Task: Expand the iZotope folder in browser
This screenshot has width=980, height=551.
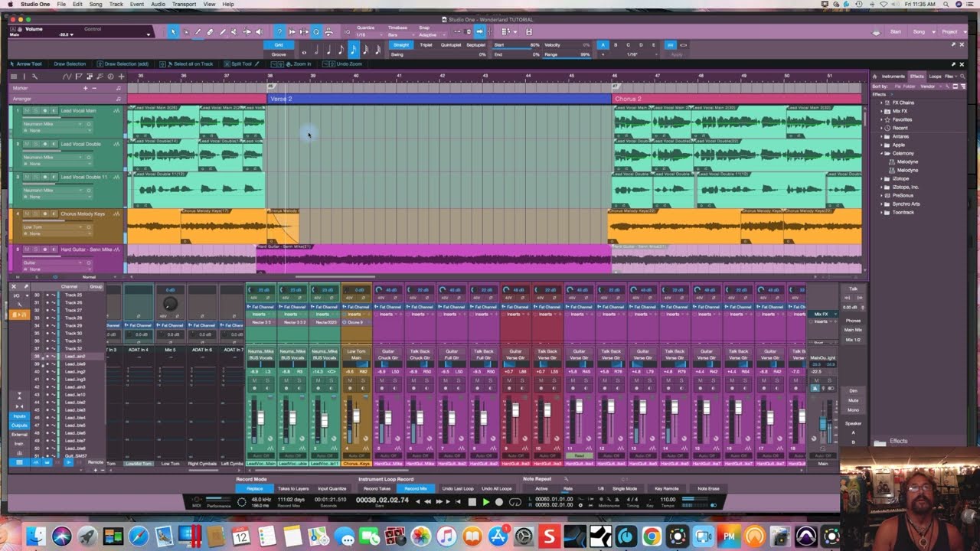Action: (x=882, y=178)
